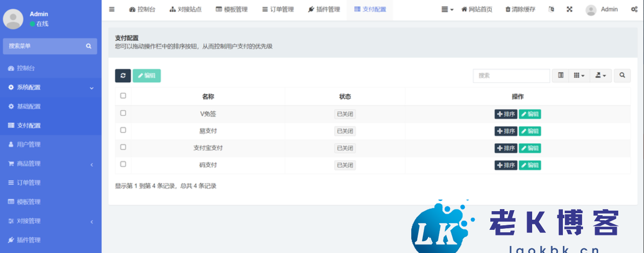
Task: Click the language switch icon in top bar
Action: [551, 10]
